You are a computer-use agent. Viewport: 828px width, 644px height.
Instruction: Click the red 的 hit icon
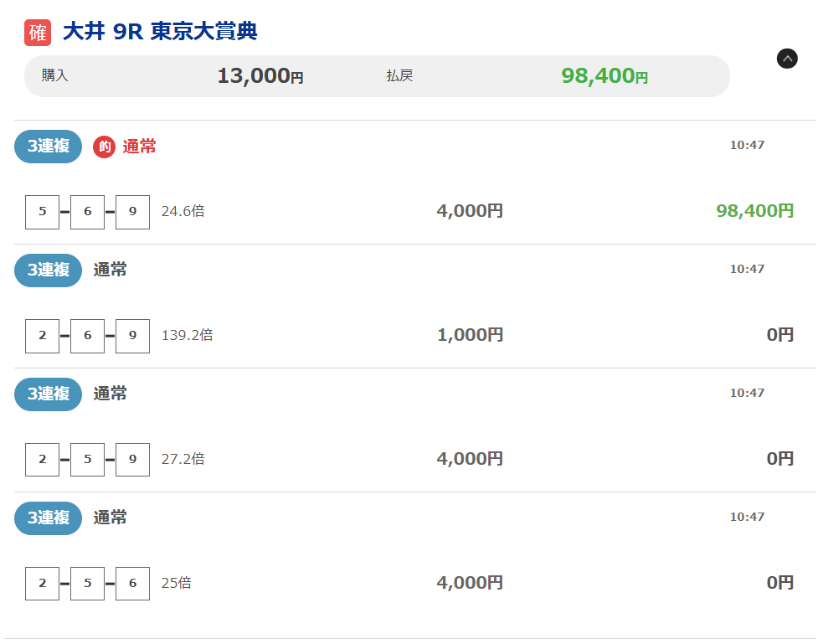[104, 147]
